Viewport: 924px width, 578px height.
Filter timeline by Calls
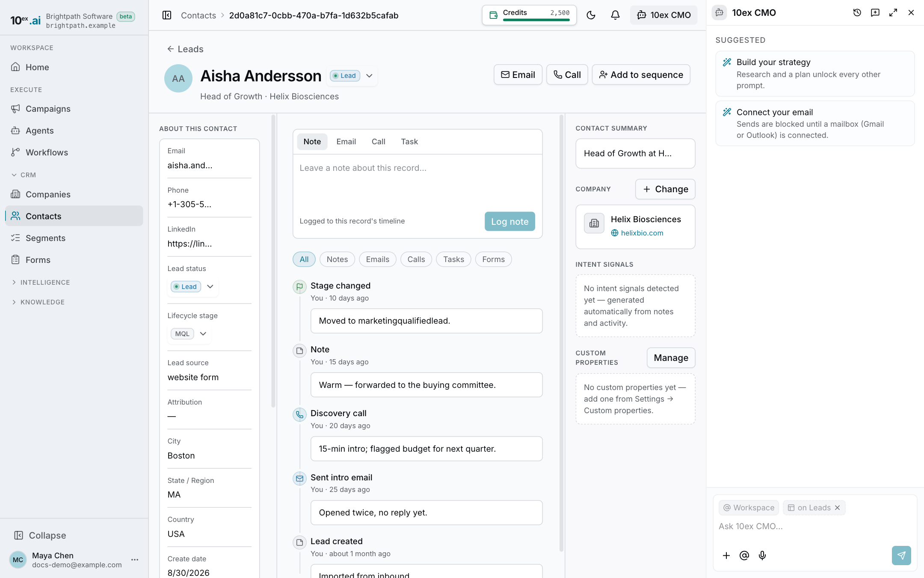coord(416,259)
